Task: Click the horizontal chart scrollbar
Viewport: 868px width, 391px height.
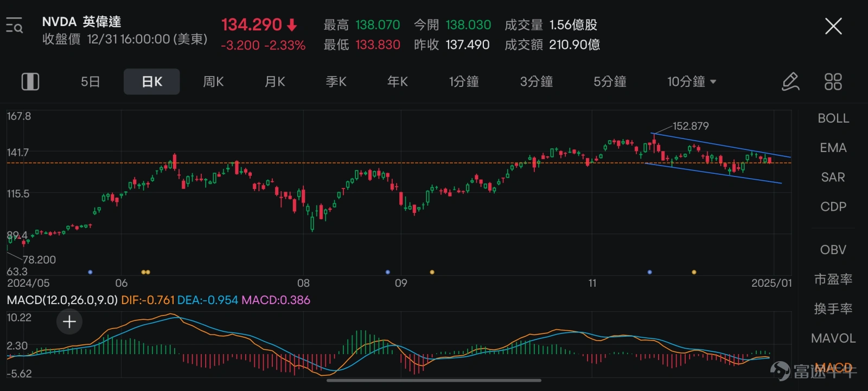Action: click(x=434, y=380)
